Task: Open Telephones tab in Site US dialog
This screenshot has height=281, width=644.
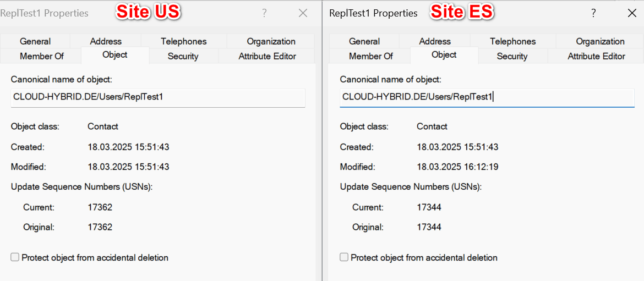Action: click(x=184, y=41)
